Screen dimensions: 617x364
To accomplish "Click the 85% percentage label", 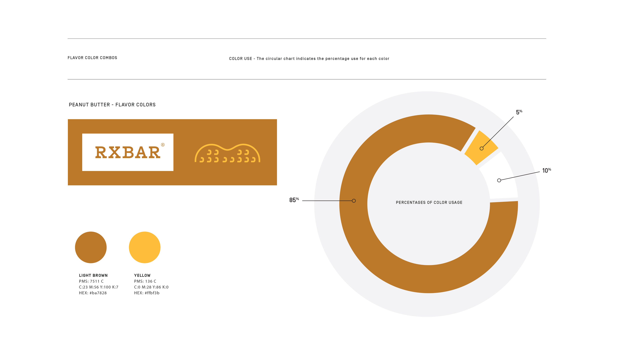I will pos(294,200).
